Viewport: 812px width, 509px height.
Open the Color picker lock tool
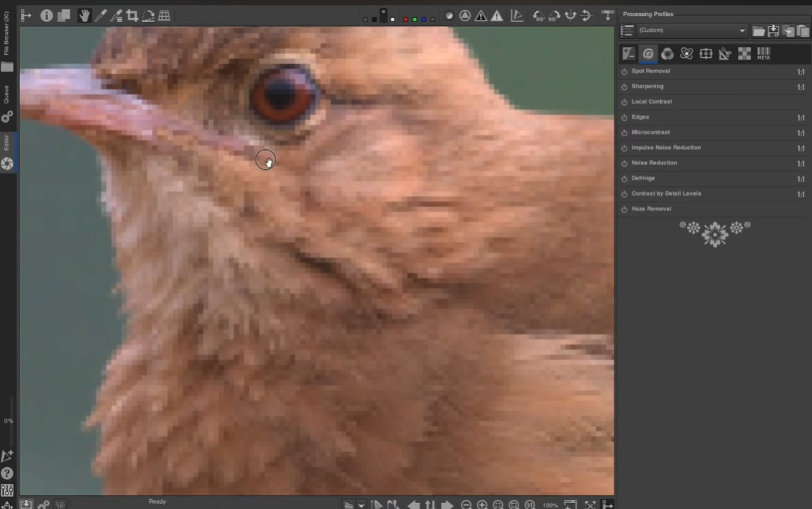click(116, 15)
